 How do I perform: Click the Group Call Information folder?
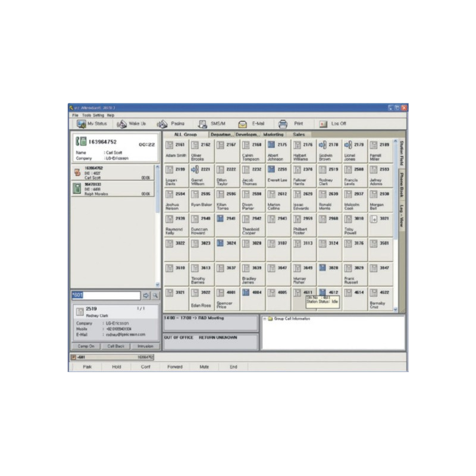tap(270, 319)
